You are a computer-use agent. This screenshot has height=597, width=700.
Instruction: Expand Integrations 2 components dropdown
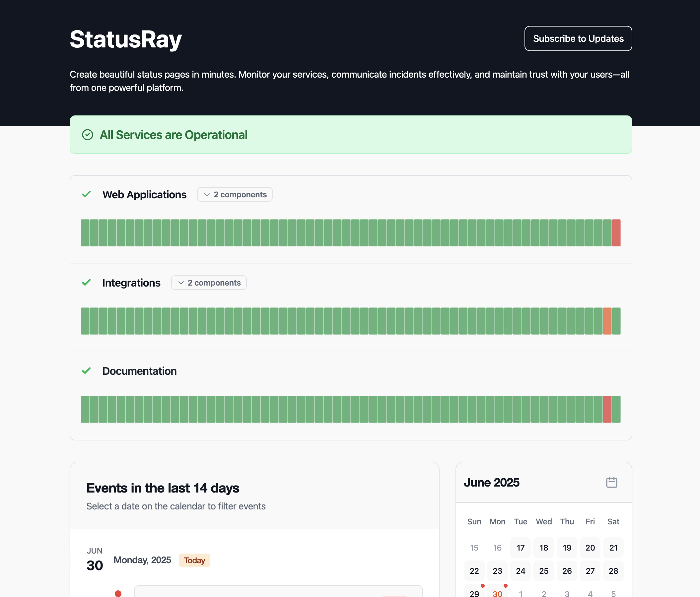click(x=209, y=283)
